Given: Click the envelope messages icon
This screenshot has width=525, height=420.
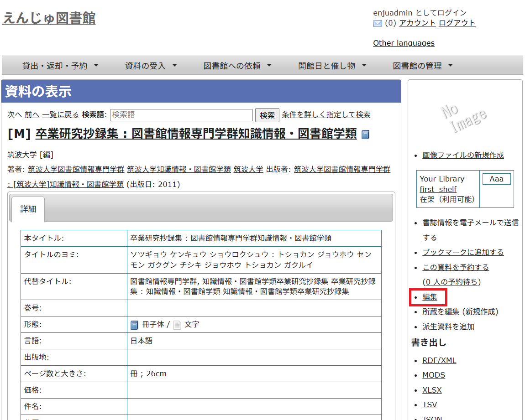Looking at the screenshot, I should (378, 23).
